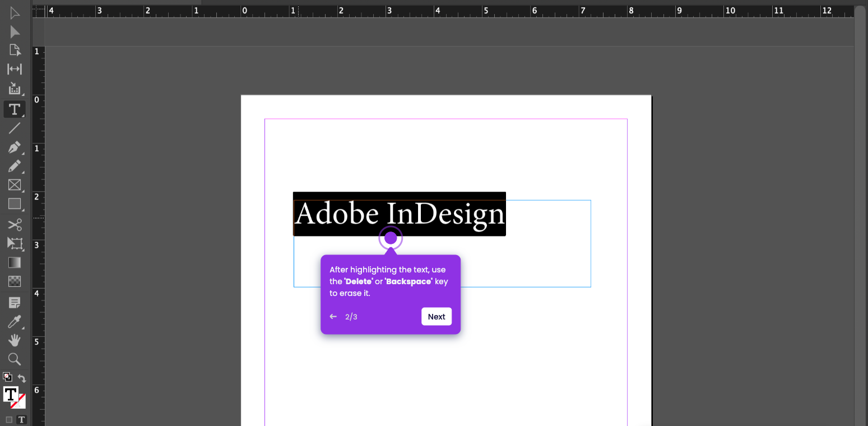This screenshot has width=868, height=426.
Task: Select the Type tool
Action: tap(15, 109)
